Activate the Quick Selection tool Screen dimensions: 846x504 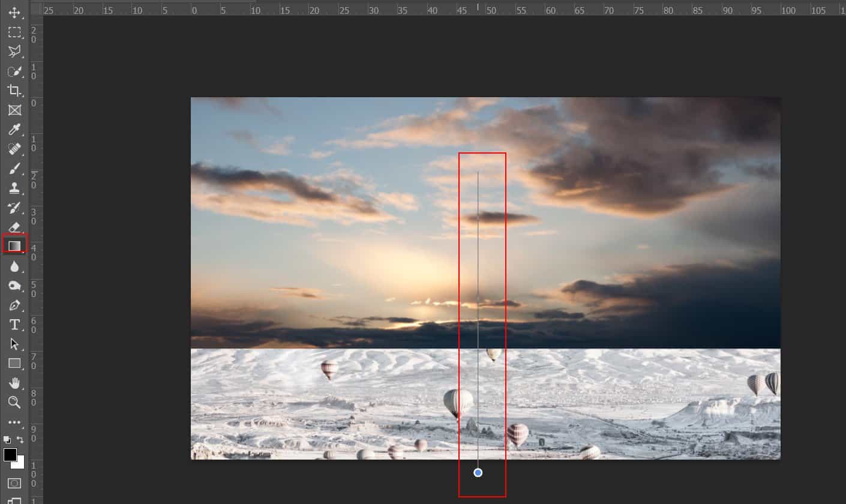pyautogui.click(x=14, y=71)
